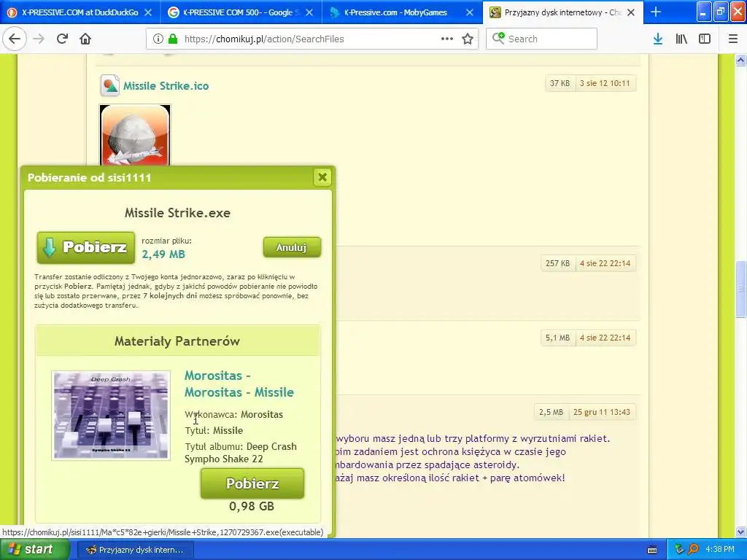Close the DuckDuckGo tab

point(148,12)
